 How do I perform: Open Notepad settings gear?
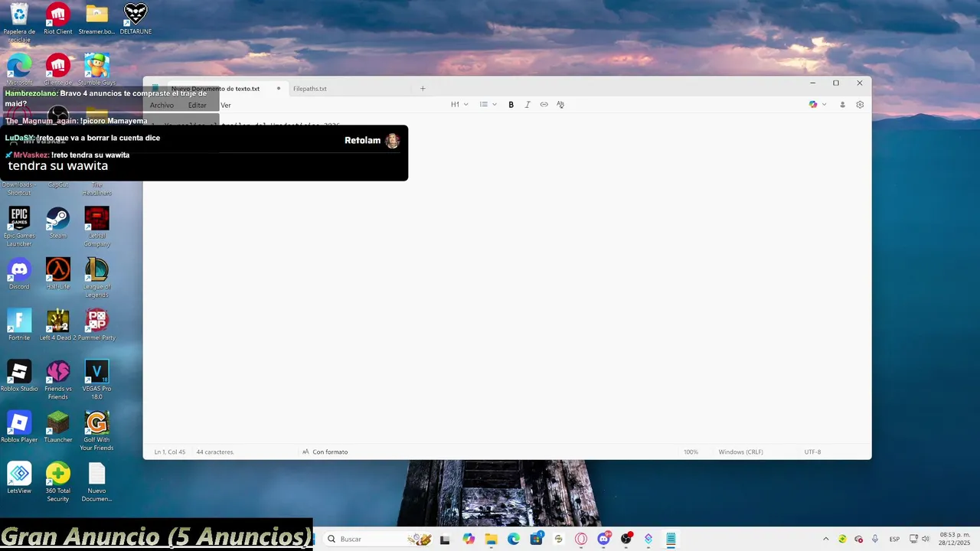pyautogui.click(x=860, y=105)
